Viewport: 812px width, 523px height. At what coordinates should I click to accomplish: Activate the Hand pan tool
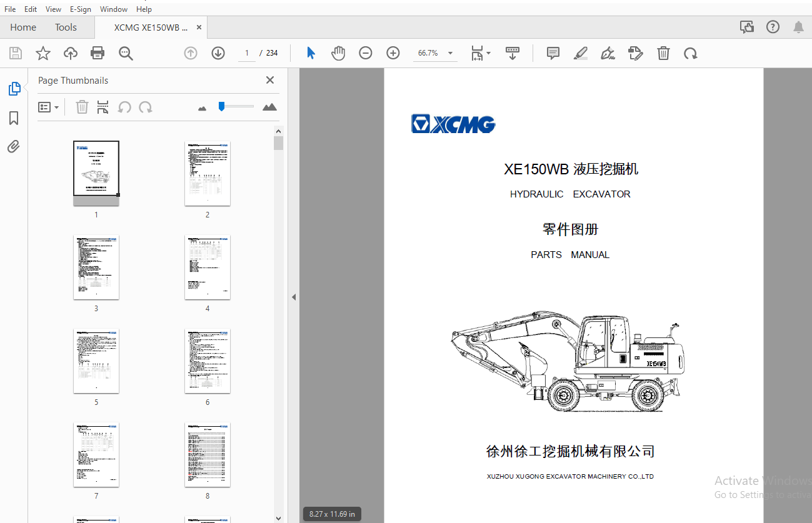tap(338, 53)
